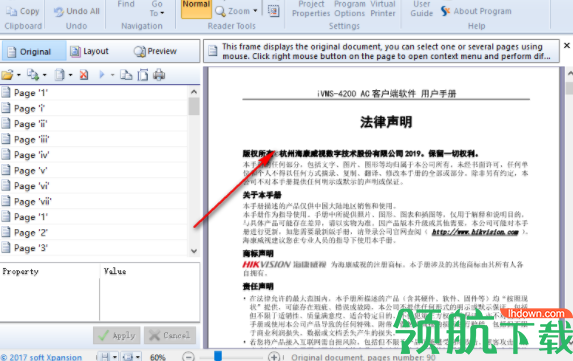
Task: Click the Property column header
Action: 50,271
